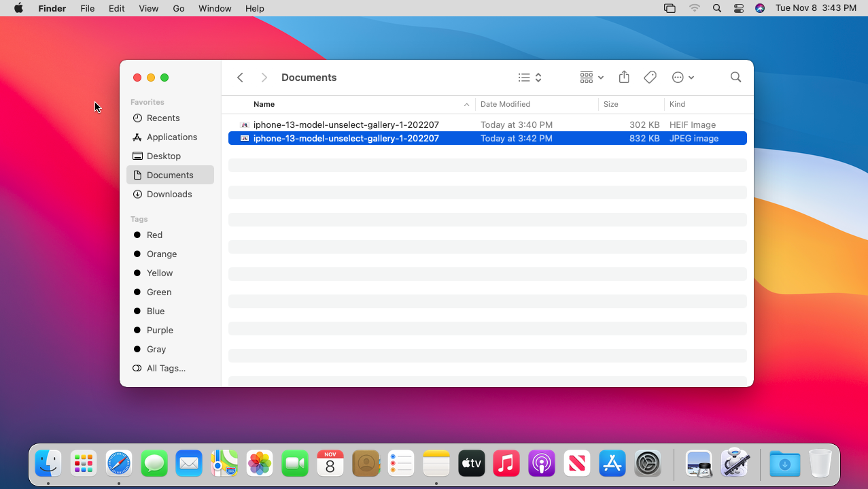Image resolution: width=868 pixels, height=489 pixels.
Task: Click the Wi-Fi status icon
Action: pyautogui.click(x=694, y=8)
